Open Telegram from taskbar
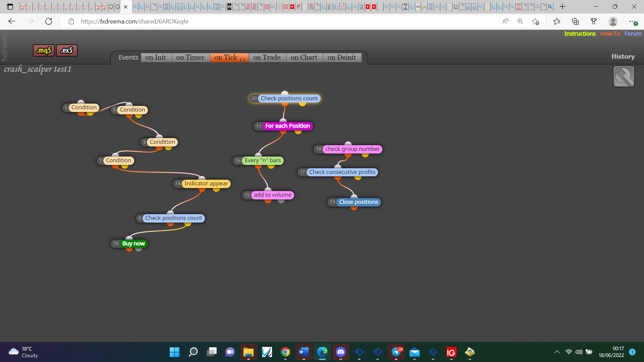 pos(396,352)
